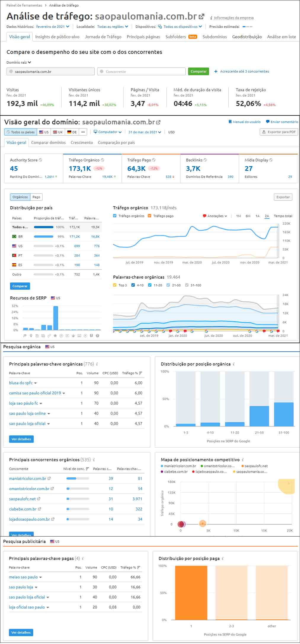Toggle the Top 3 keywords checkbox
Image resolution: width=300 pixels, height=644 pixels.
point(115,285)
